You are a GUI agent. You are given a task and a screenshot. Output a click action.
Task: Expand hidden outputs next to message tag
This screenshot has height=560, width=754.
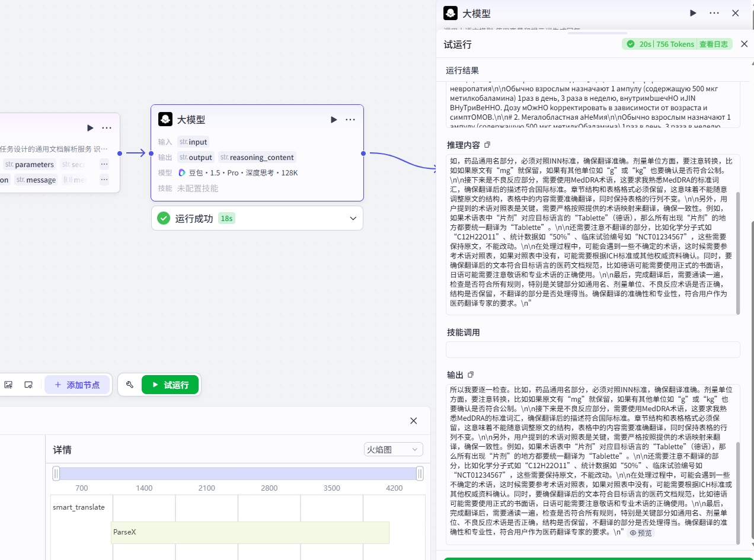point(104,180)
